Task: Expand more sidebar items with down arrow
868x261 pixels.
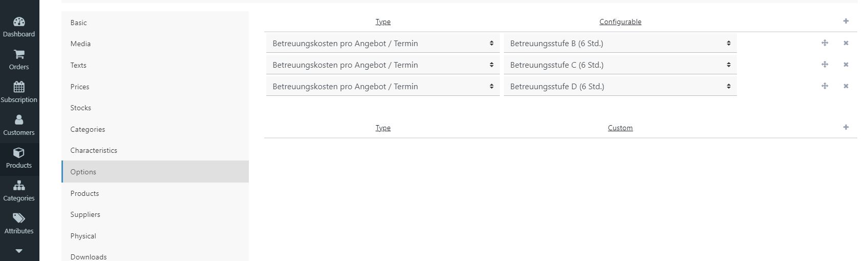Action: (19, 251)
